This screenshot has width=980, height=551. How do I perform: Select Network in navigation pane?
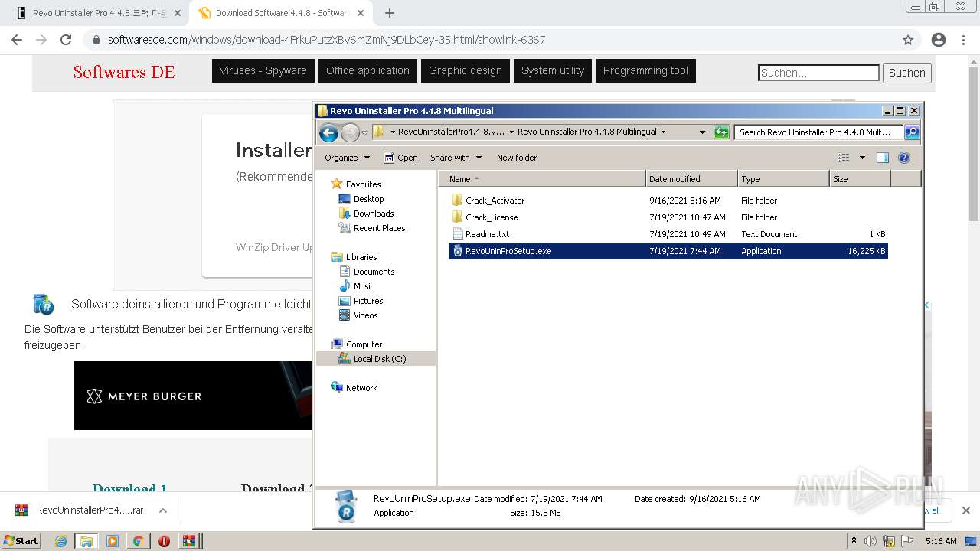pyautogui.click(x=361, y=388)
